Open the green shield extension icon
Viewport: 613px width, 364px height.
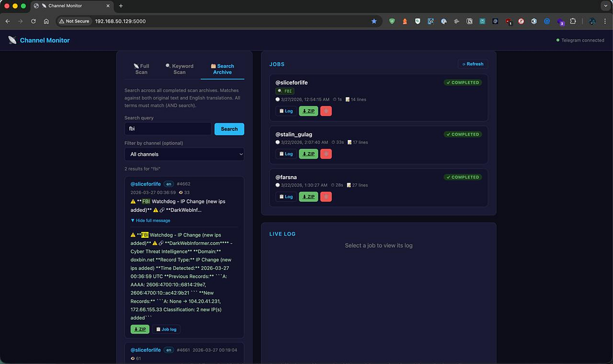pyautogui.click(x=392, y=21)
